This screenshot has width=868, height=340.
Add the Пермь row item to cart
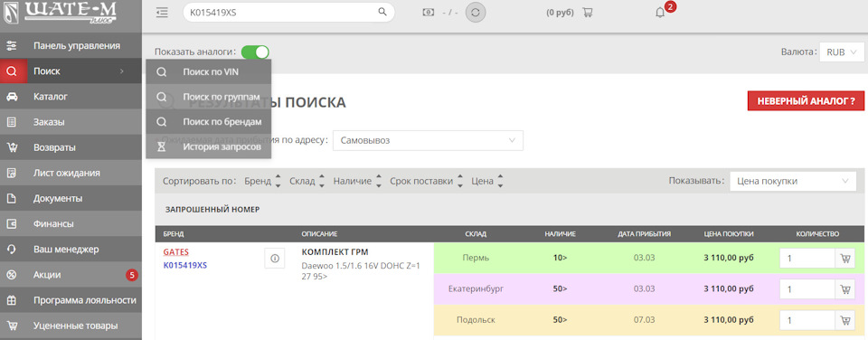point(844,258)
